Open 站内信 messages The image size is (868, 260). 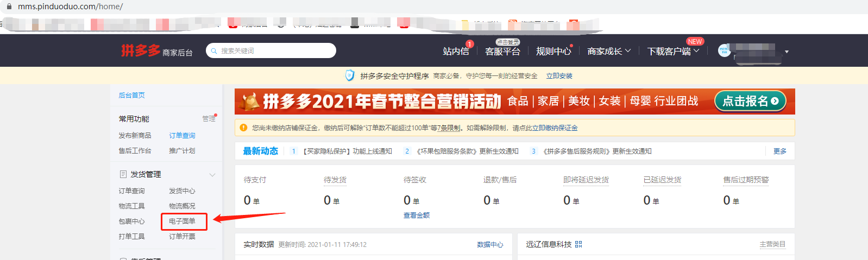(x=456, y=51)
